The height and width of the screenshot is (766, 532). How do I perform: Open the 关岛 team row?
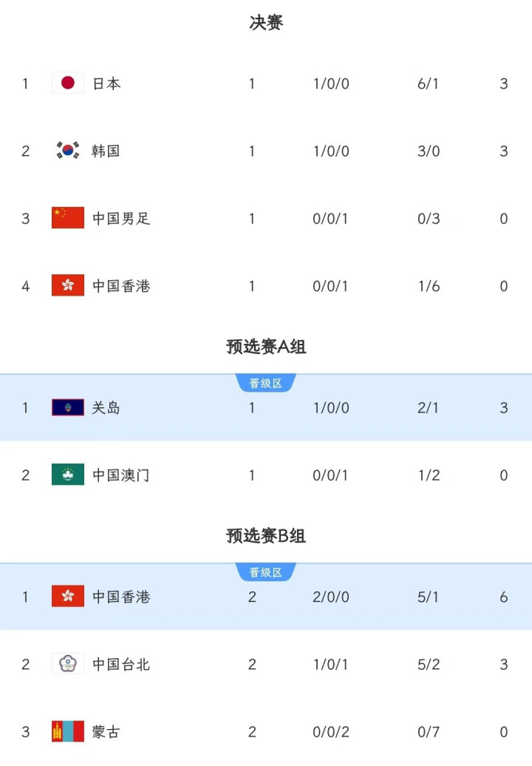[266, 407]
